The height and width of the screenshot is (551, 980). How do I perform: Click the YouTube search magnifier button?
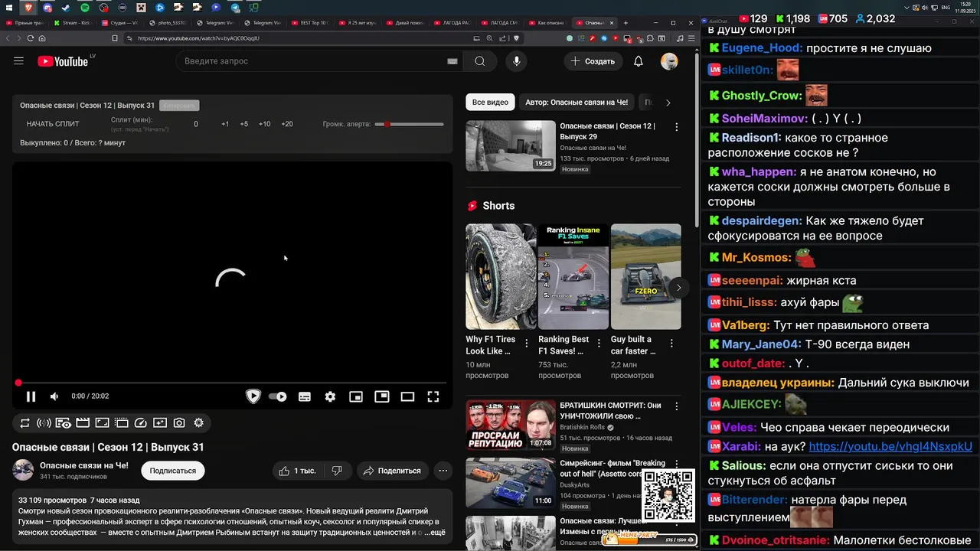[x=480, y=61]
